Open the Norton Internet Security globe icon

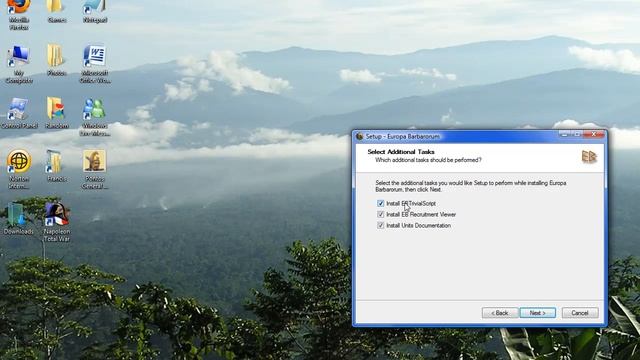pyautogui.click(x=19, y=169)
